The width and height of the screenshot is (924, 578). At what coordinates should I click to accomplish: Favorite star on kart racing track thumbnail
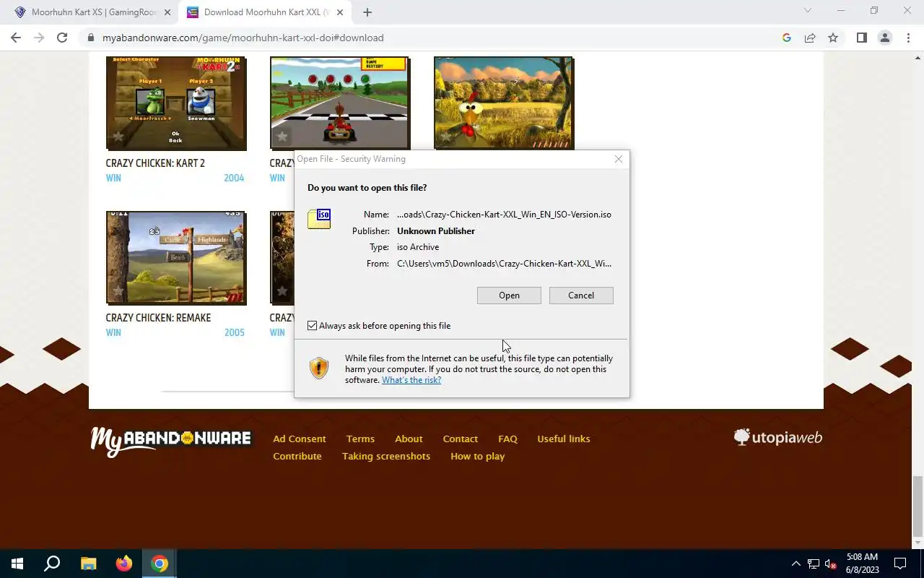click(x=282, y=137)
